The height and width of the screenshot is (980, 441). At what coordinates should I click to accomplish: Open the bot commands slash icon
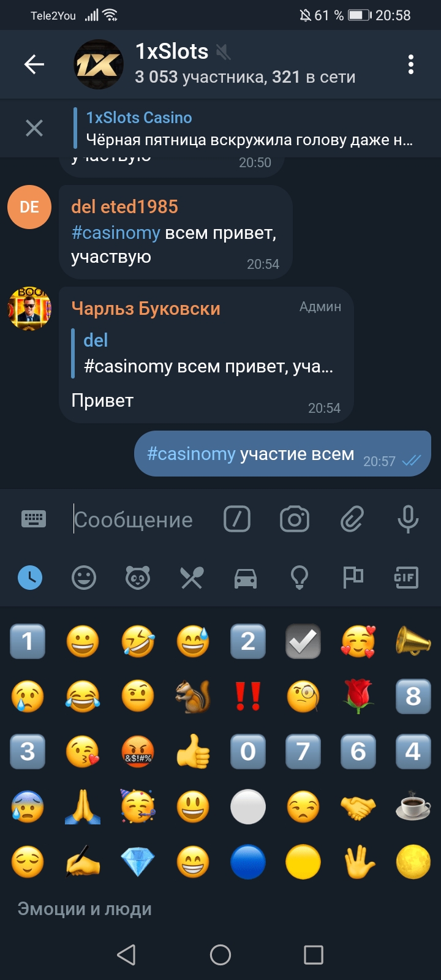click(x=237, y=519)
